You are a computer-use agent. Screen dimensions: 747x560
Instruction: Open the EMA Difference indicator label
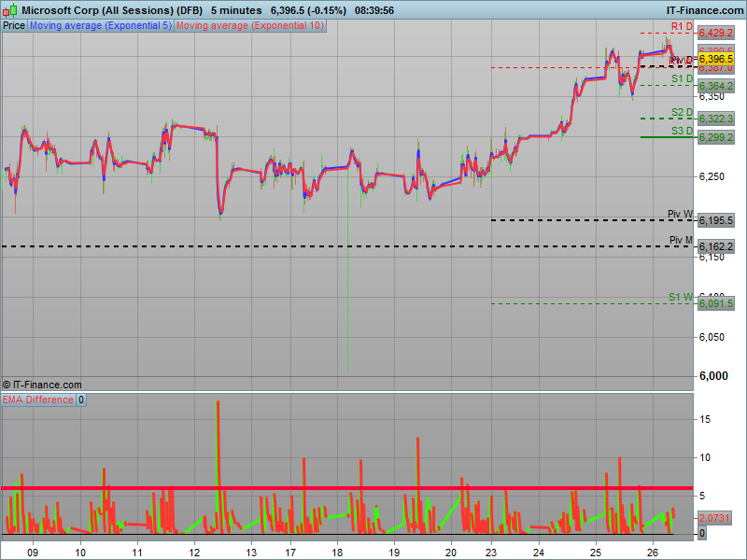pos(38,400)
